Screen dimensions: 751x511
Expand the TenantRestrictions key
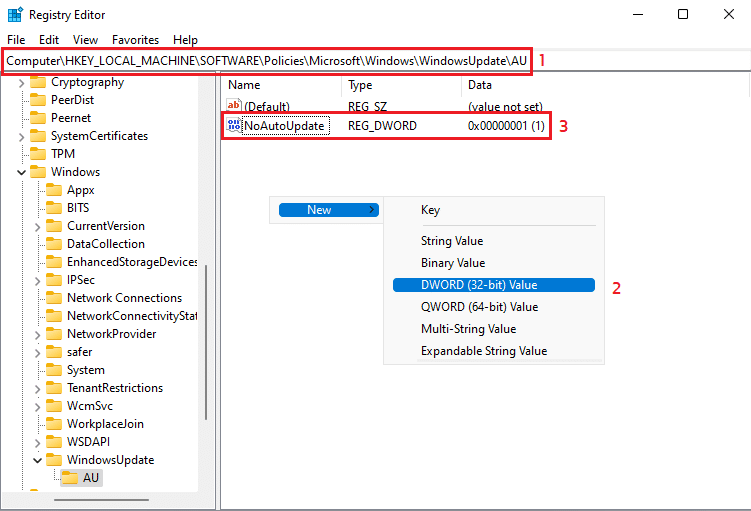(37, 389)
